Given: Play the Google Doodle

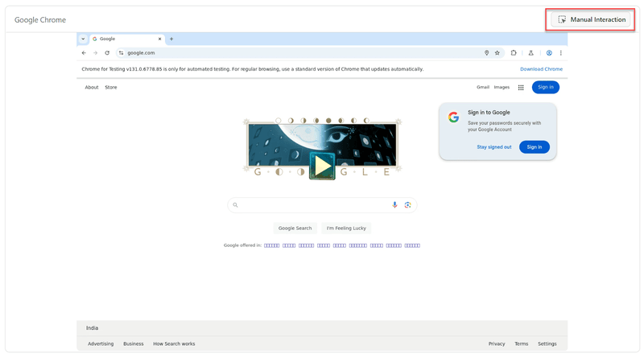Looking at the screenshot, I should pos(323,167).
